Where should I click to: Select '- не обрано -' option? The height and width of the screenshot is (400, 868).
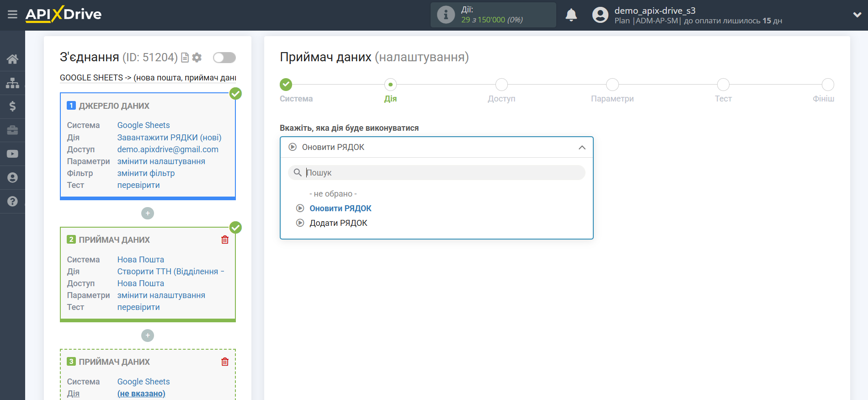tap(333, 194)
